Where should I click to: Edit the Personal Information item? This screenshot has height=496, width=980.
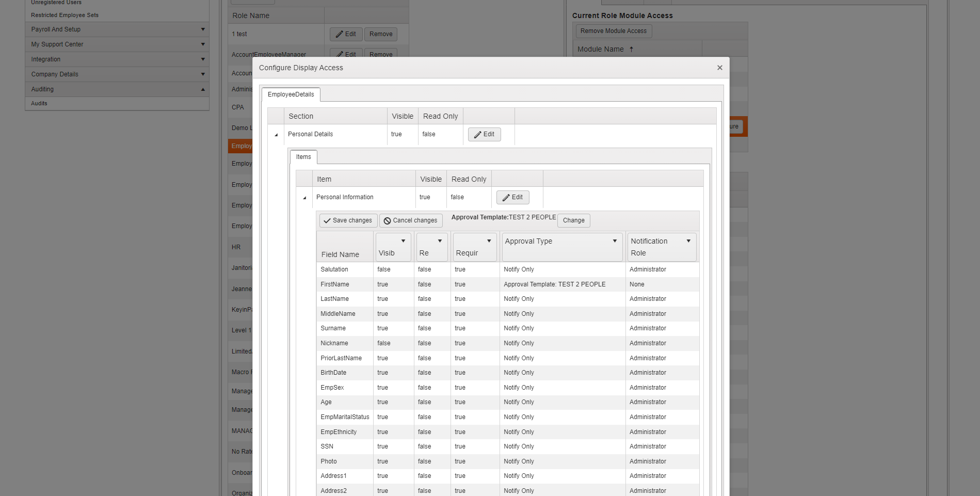pyautogui.click(x=513, y=197)
